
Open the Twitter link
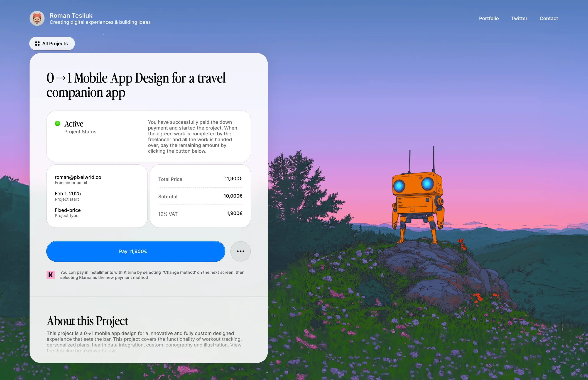(519, 18)
